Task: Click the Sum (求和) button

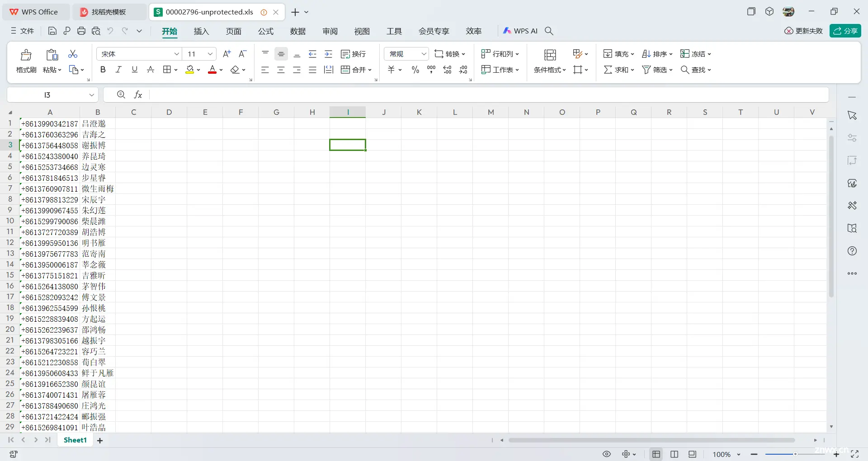Action: (619, 70)
